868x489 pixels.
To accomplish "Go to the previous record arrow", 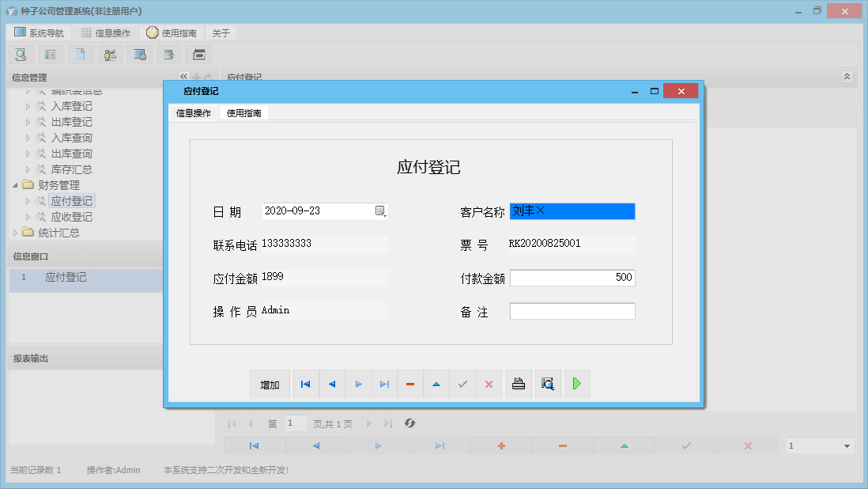I will coord(332,384).
